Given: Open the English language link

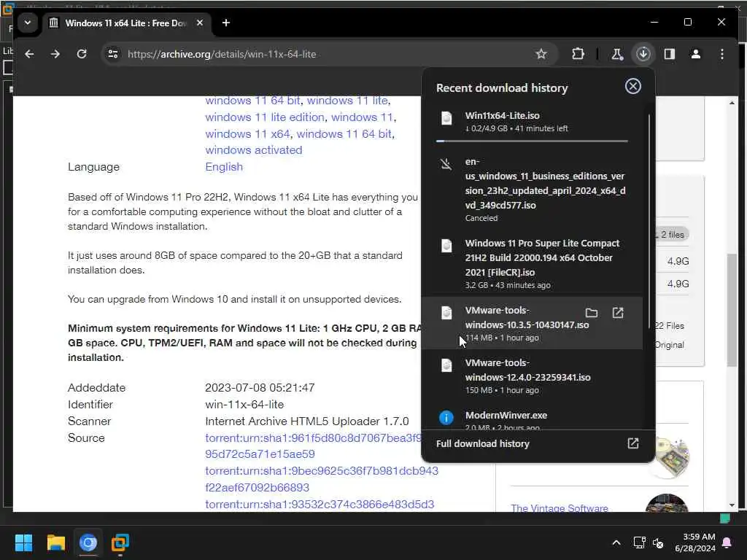Looking at the screenshot, I should [224, 167].
